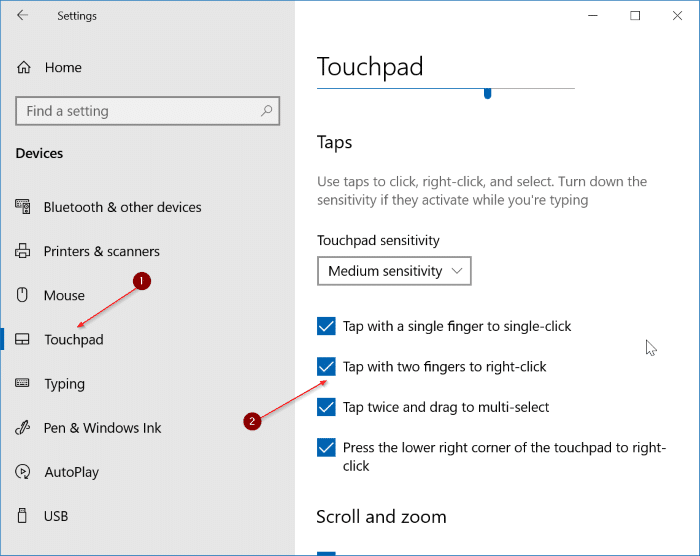Viewport: 700px width, 556px height.
Task: Click the Bluetooth & other devices icon
Action: tap(23, 207)
